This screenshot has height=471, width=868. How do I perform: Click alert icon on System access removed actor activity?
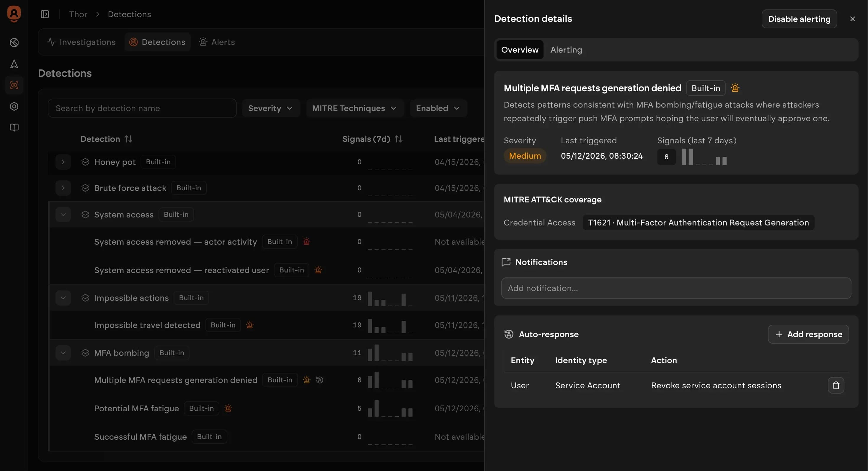coord(306,241)
